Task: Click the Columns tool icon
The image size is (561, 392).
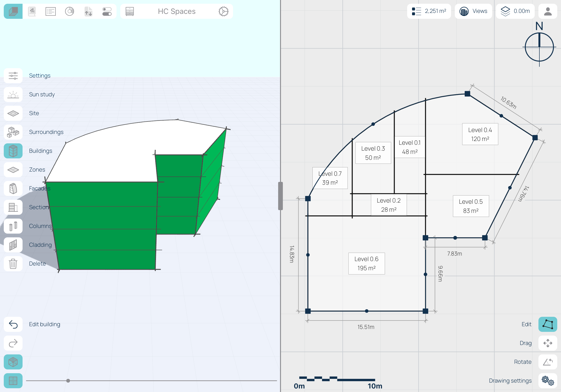Action: 13,226
